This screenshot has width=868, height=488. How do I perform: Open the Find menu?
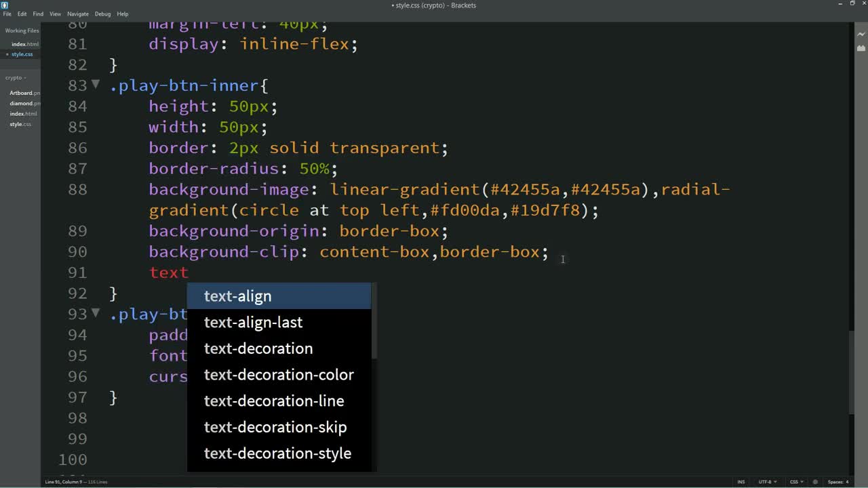38,14
